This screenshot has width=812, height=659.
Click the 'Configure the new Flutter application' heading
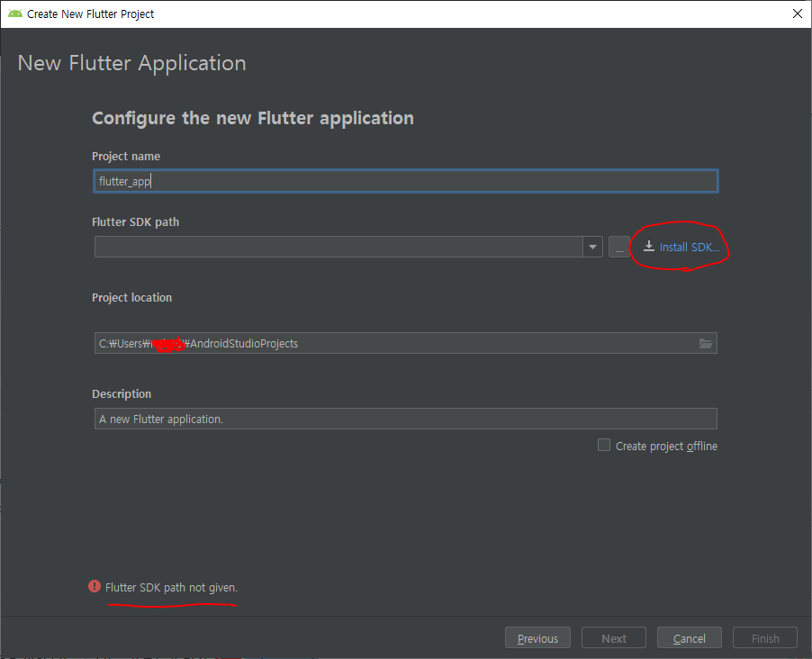click(x=253, y=118)
